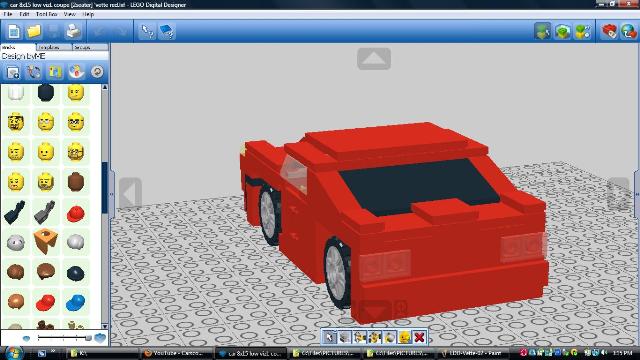This screenshot has width=640, height=360.
Task: Pick the black minifig head in palette
Action: [46, 92]
